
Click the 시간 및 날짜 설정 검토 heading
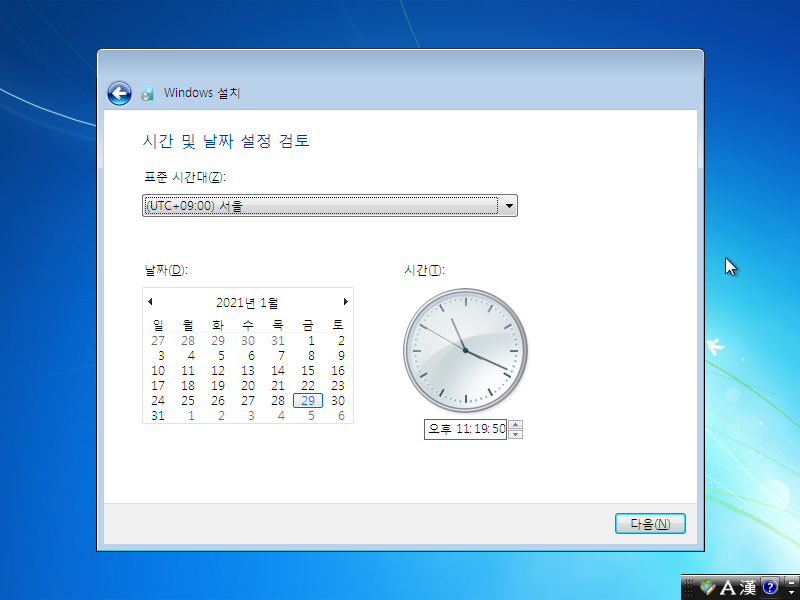[226, 141]
